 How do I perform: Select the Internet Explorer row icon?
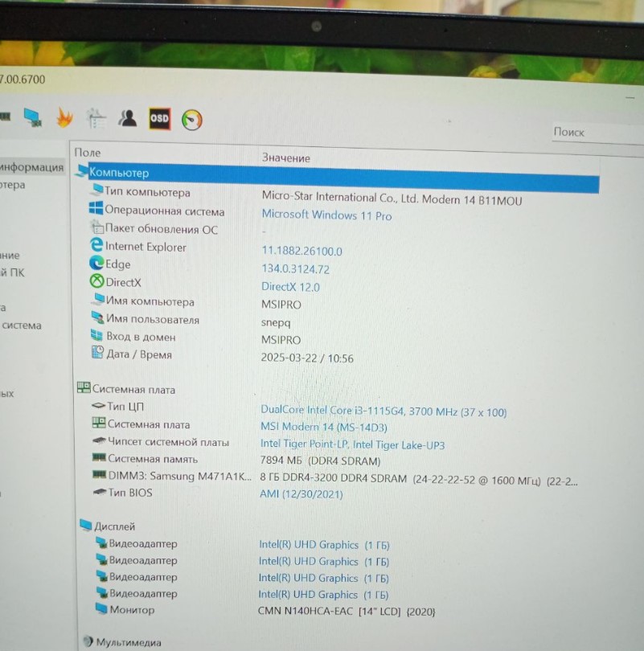(96, 247)
